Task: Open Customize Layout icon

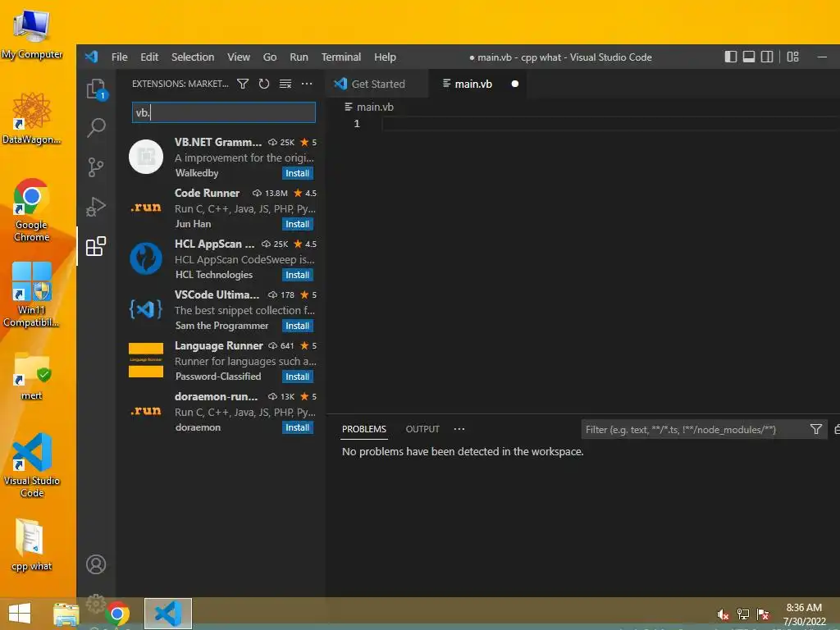Action: point(793,57)
